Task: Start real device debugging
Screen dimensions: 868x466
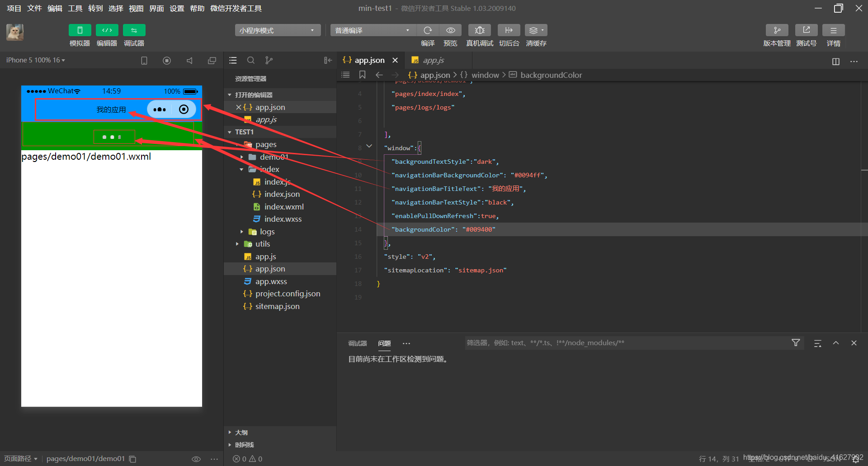Action: (480, 30)
